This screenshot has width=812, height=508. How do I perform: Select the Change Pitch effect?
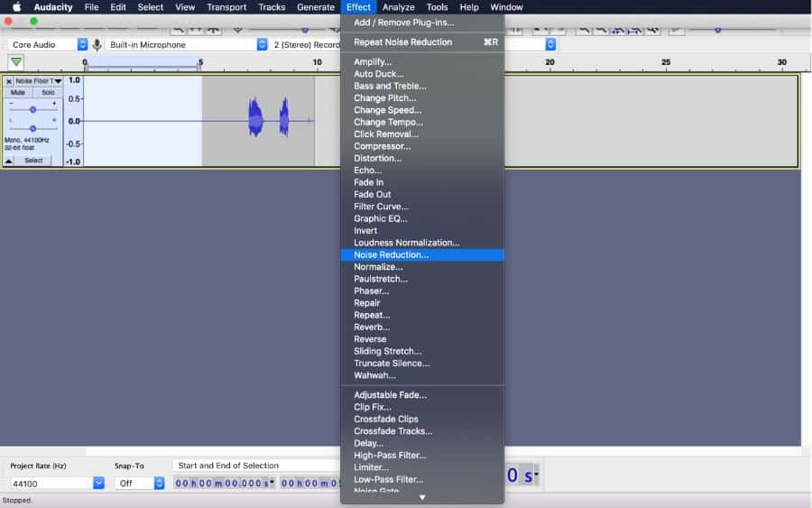tap(422, 97)
